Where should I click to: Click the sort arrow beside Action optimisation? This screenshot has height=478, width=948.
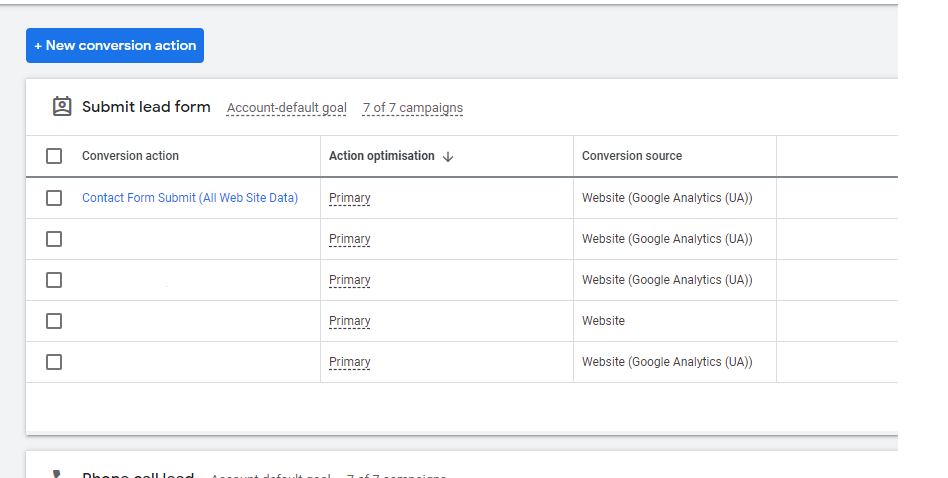[x=448, y=157]
